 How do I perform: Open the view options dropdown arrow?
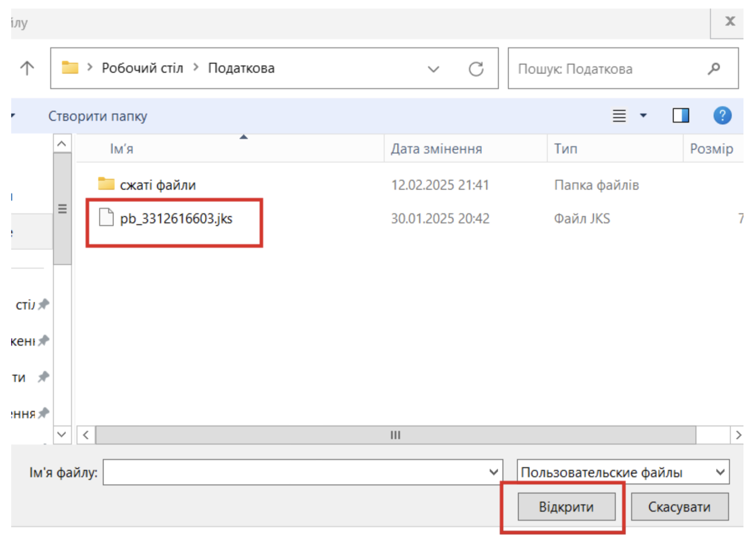pos(643,115)
